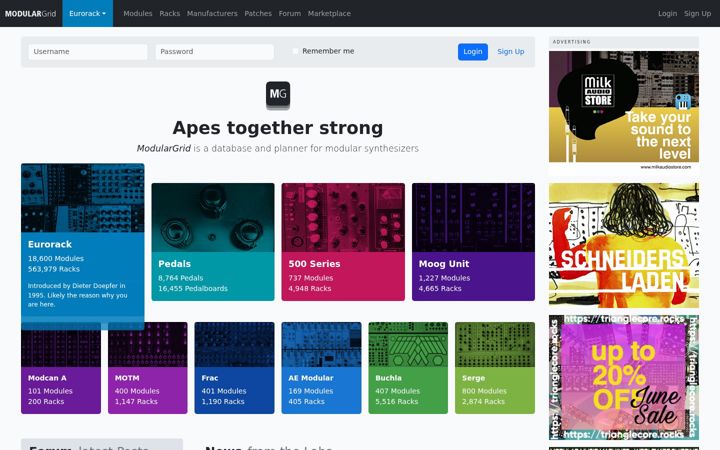Click the Milk Audio Store advertisement

(x=624, y=111)
